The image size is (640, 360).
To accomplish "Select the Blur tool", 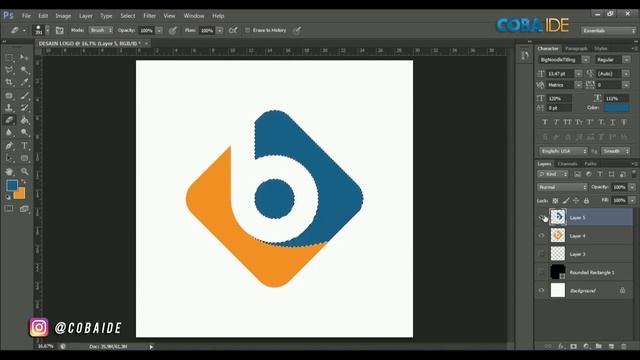I will coord(9,133).
